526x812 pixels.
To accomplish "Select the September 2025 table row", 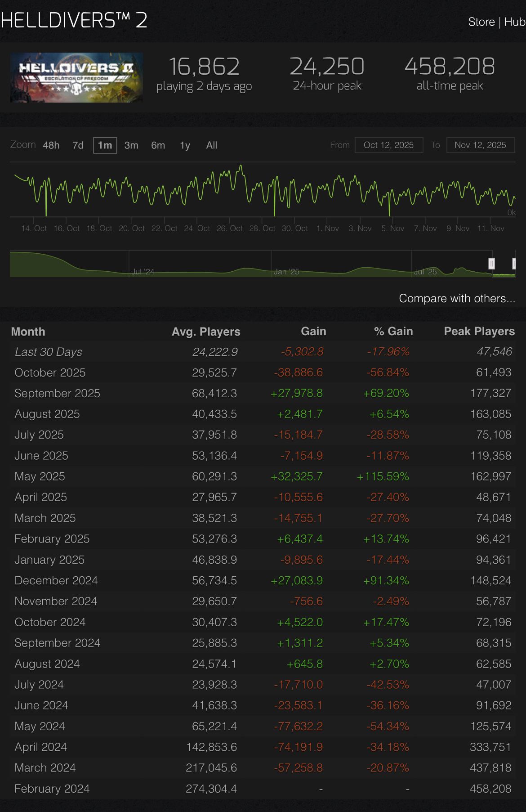I will point(263,393).
